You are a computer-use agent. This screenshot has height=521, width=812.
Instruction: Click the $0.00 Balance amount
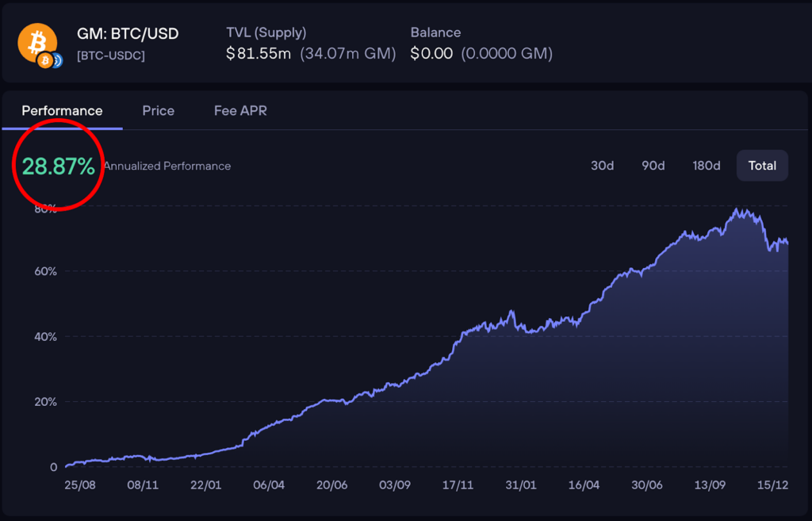click(431, 54)
